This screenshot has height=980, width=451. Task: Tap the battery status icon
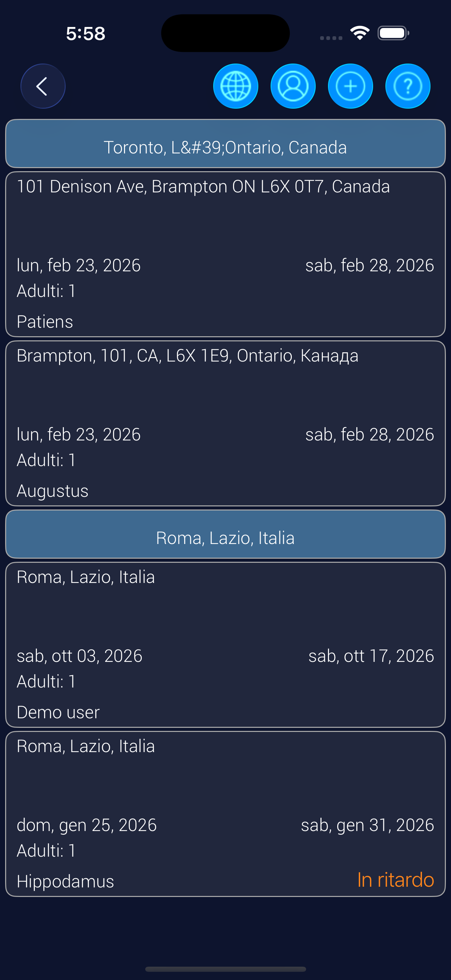click(393, 33)
